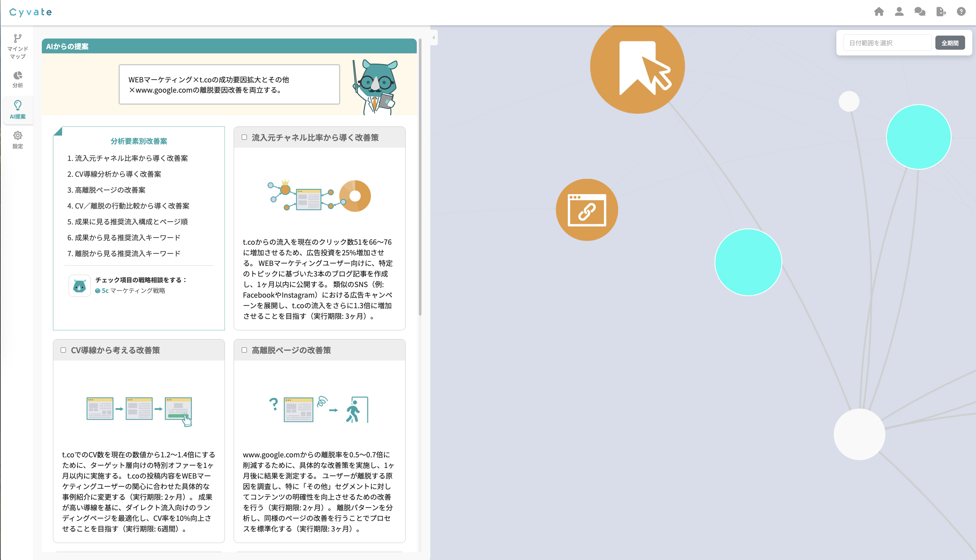Image resolution: width=976 pixels, height=560 pixels.
Task: Open the help question mark icon
Action: coord(961,12)
